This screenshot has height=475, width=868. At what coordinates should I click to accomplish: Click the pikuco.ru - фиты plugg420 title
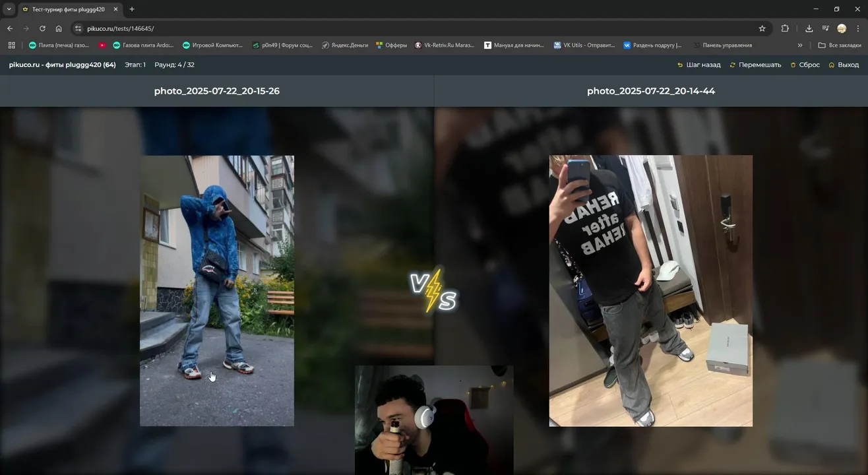62,65
